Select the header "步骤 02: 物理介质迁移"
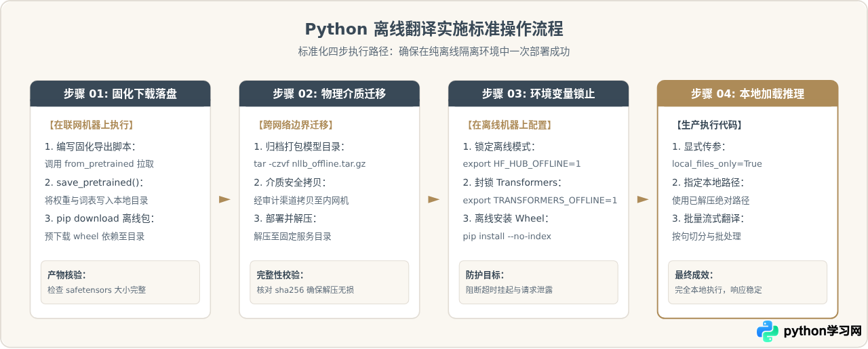Image resolution: width=868 pixels, height=349 pixels. point(330,94)
